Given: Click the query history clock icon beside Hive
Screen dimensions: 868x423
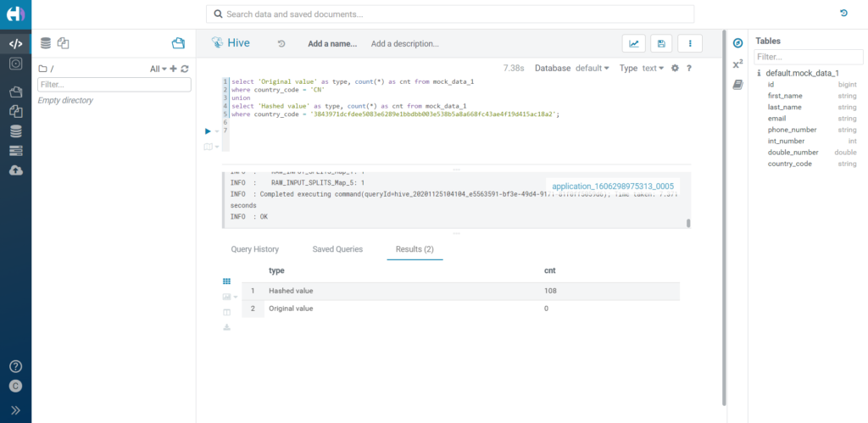Looking at the screenshot, I should point(281,44).
